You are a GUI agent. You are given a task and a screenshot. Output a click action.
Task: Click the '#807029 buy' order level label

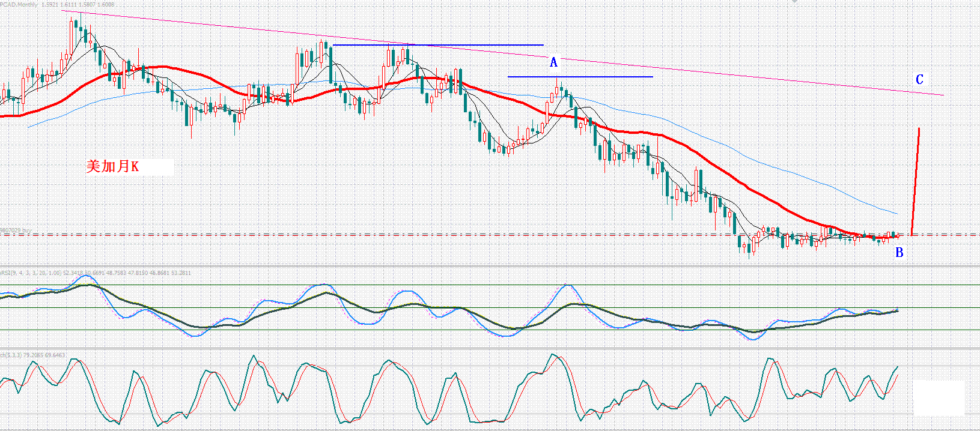(x=16, y=230)
